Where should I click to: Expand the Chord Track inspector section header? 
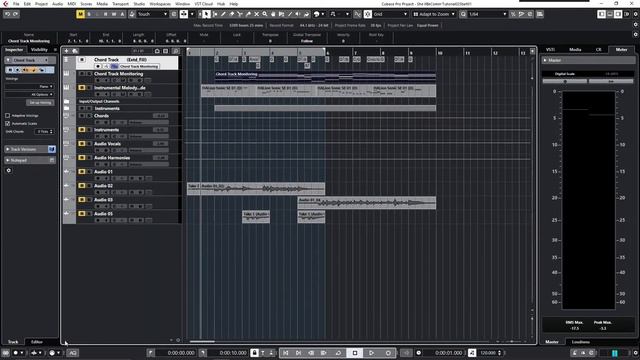click(x=29, y=60)
